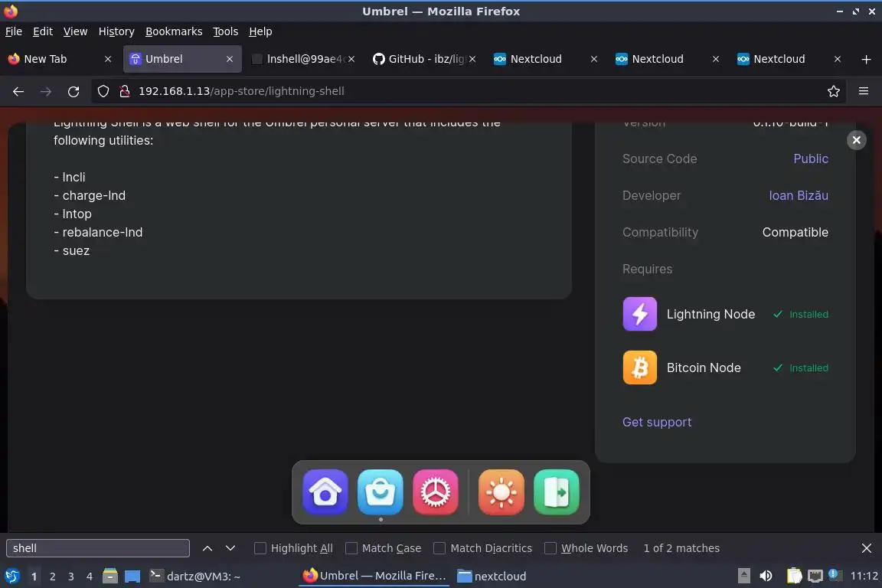Click the "- suez" list line
The image size is (882, 588).
pos(72,251)
